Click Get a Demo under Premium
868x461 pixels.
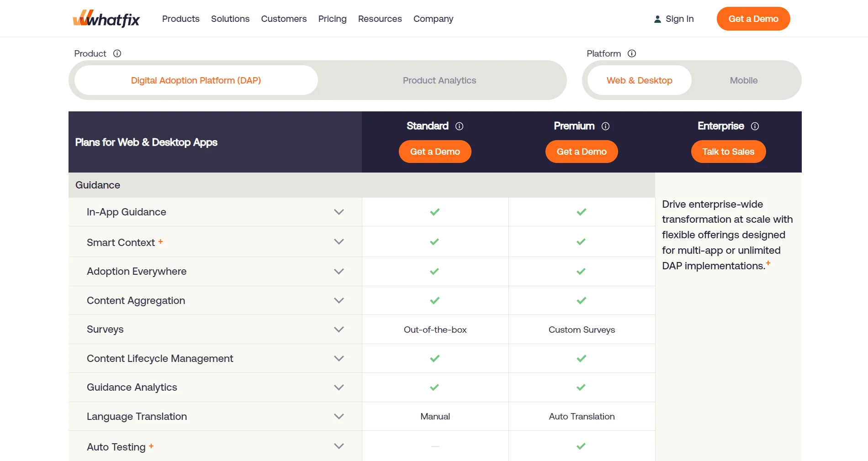[581, 152]
